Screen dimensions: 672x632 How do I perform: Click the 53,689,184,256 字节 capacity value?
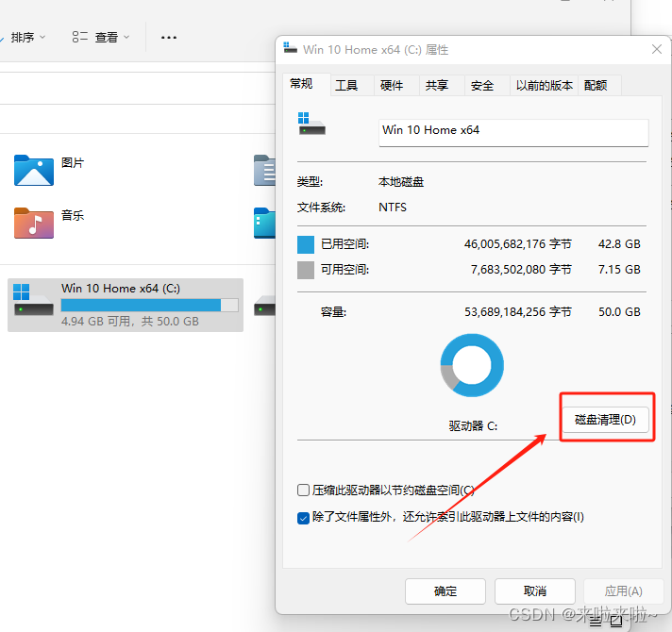coord(518,311)
